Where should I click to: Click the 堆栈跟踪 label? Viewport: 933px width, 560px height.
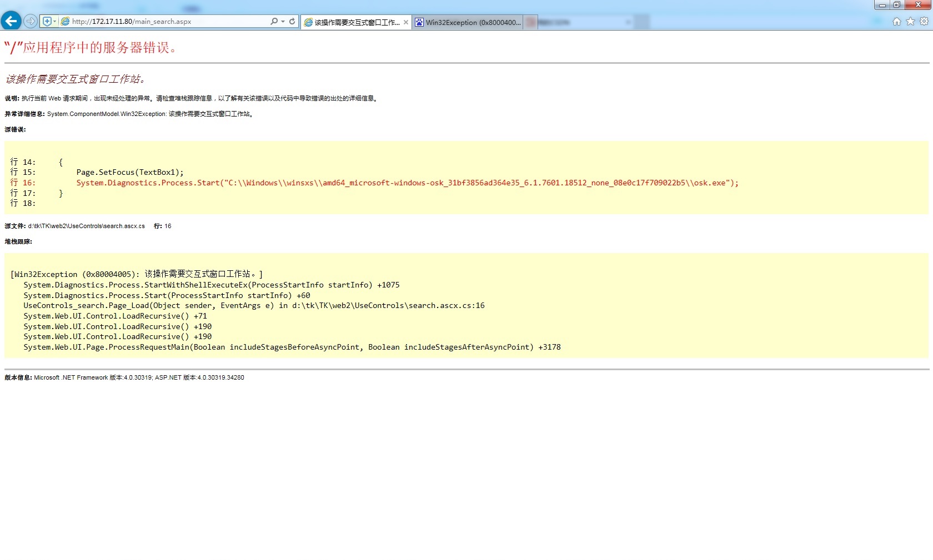[x=18, y=241]
